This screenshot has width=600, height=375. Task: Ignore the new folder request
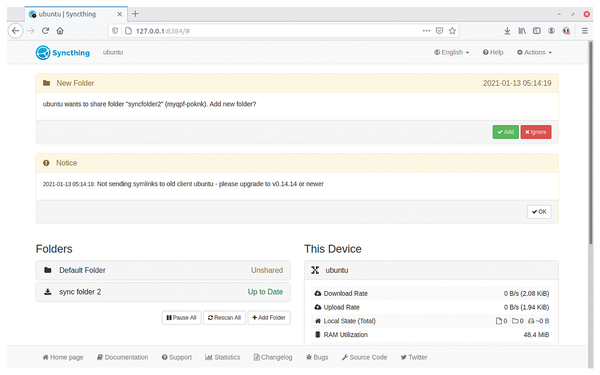pos(536,132)
